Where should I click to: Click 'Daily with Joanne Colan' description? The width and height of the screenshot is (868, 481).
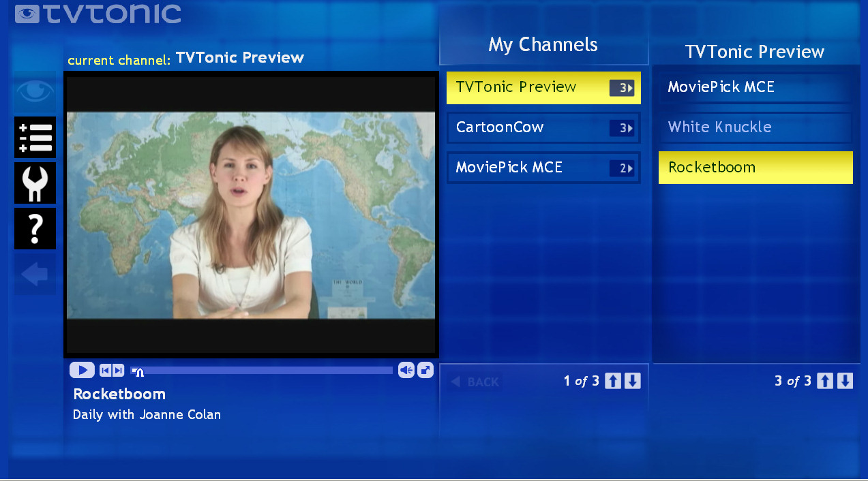pos(147,414)
